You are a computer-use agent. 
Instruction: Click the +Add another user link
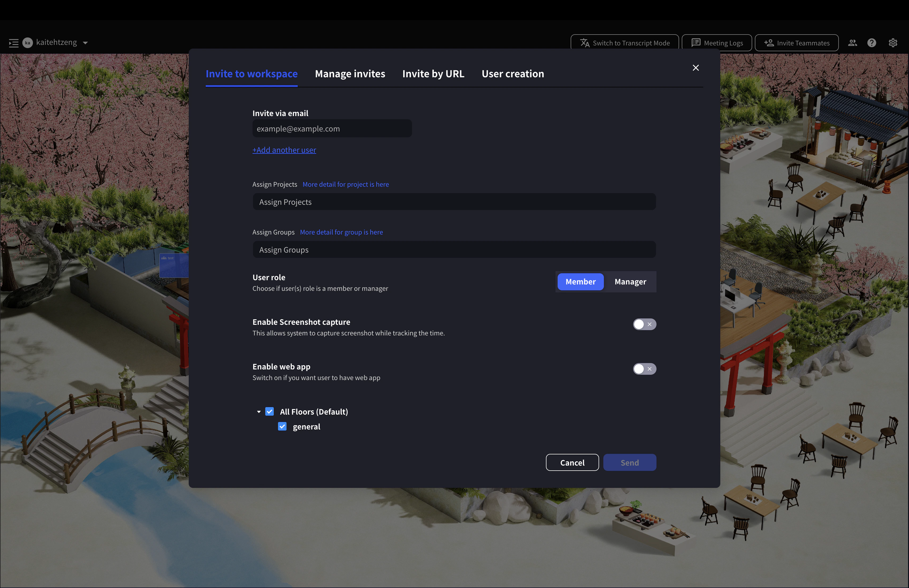click(x=284, y=150)
